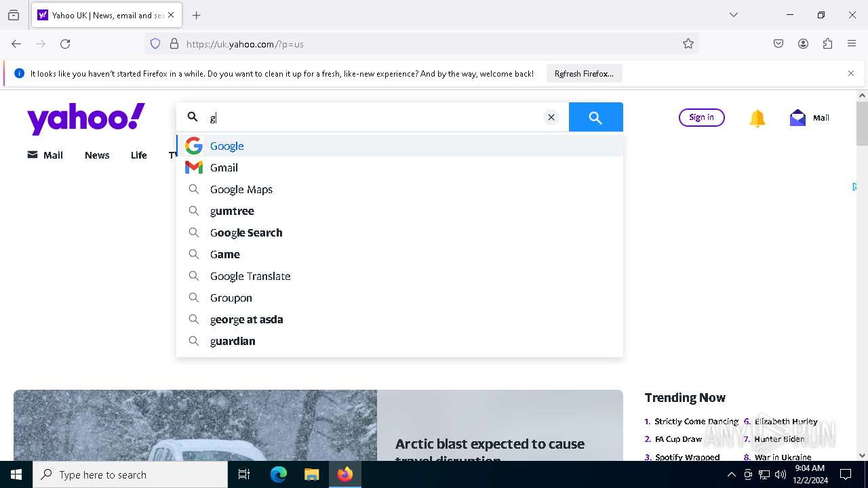Click the Refresh Firefox button
The width and height of the screenshot is (868, 488).
[584, 73]
